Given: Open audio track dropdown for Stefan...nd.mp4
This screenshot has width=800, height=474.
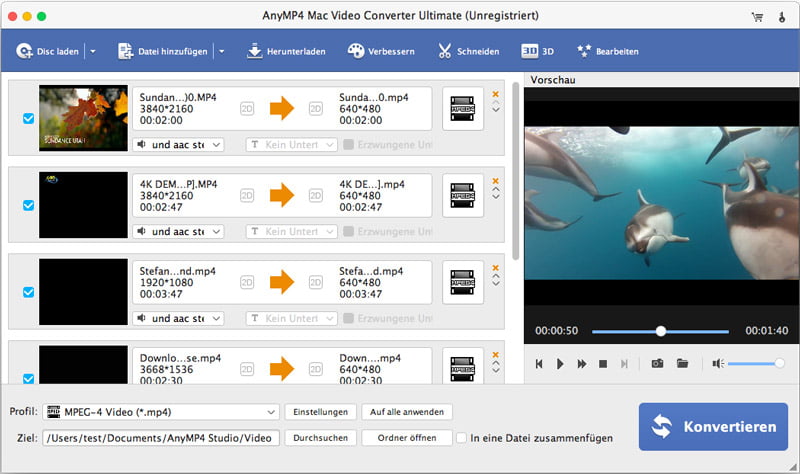Looking at the screenshot, I should [x=179, y=318].
